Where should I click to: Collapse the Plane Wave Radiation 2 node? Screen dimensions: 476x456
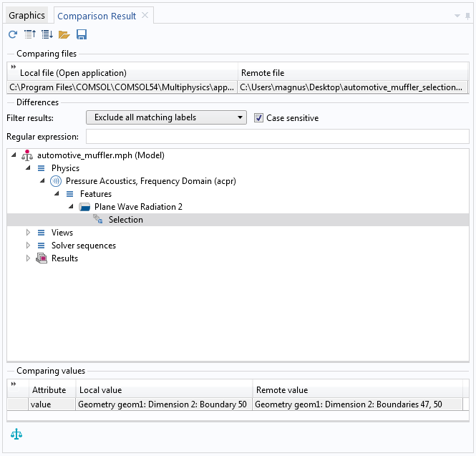pos(71,207)
